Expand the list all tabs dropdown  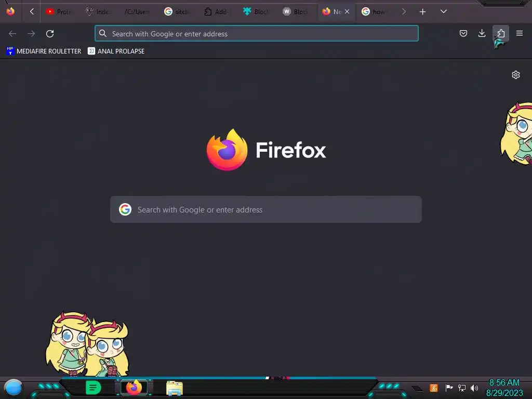pyautogui.click(x=444, y=11)
